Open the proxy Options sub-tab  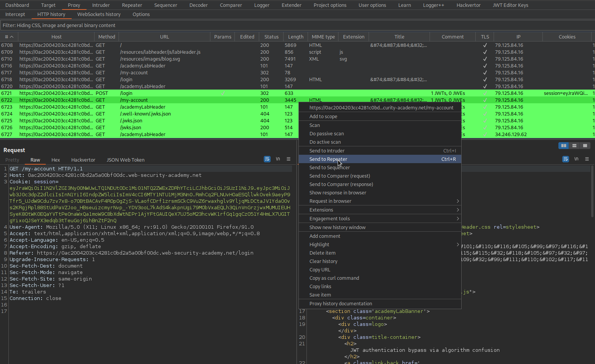(x=141, y=14)
